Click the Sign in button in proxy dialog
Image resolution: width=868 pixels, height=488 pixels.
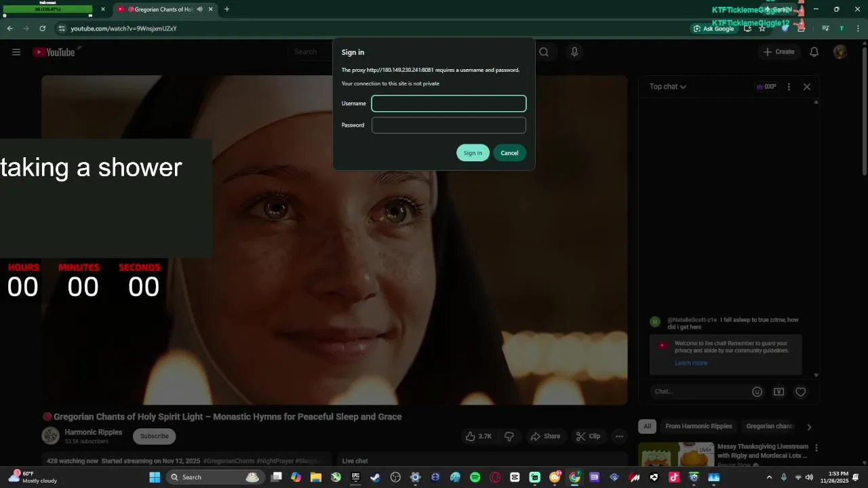coord(473,153)
